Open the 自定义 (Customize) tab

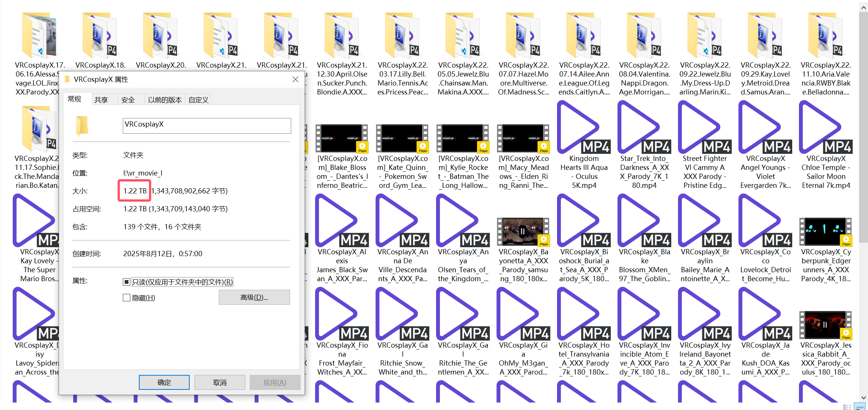198,100
